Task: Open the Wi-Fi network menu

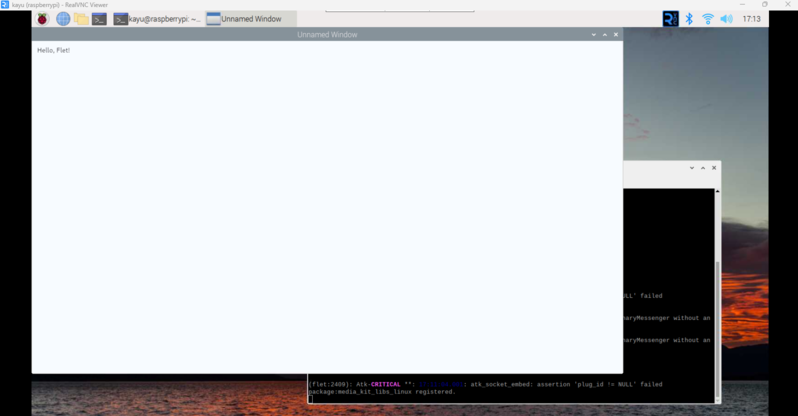Action: point(708,19)
